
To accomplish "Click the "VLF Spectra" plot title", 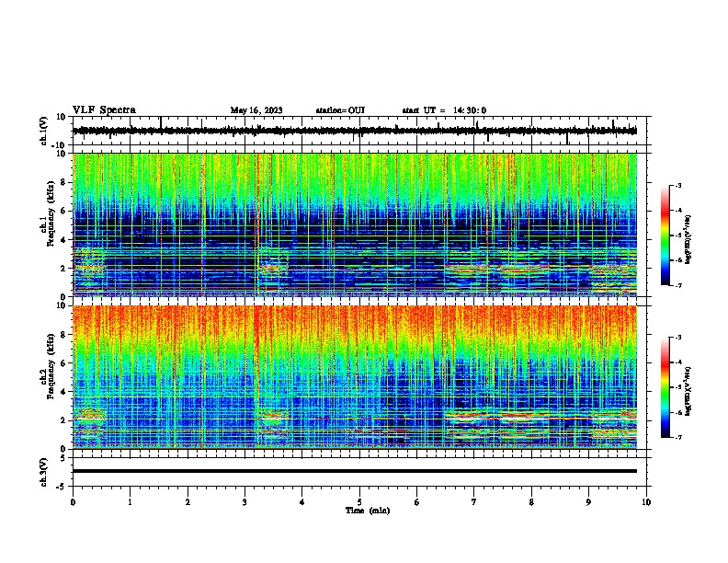I will (x=104, y=109).
